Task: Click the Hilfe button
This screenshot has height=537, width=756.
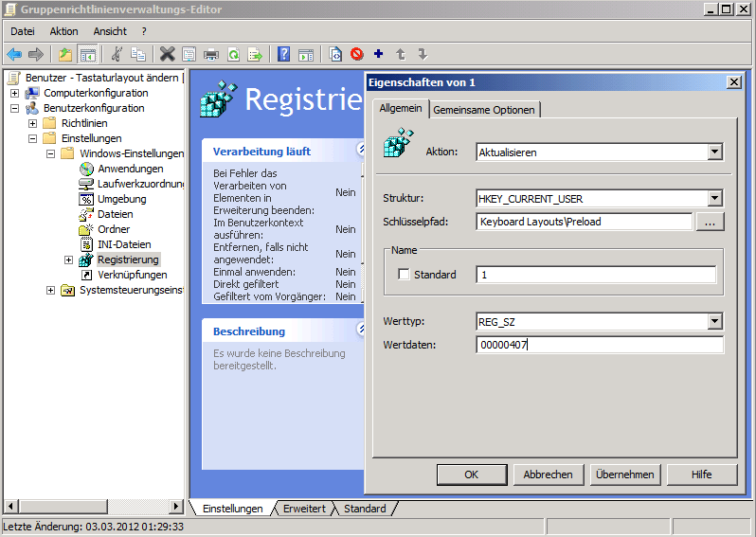Action: 701,474
